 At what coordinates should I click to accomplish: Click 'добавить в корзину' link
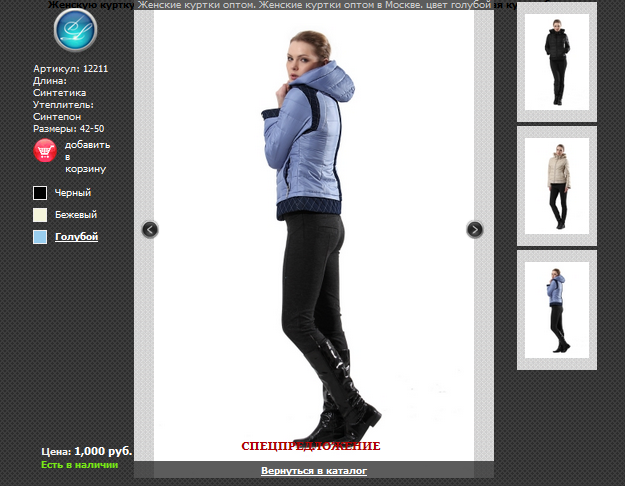click(87, 157)
